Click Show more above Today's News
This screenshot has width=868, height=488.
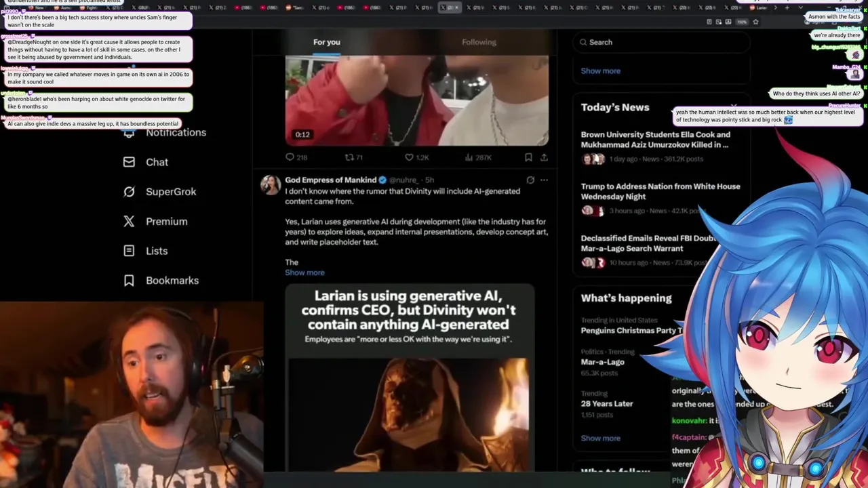600,70
